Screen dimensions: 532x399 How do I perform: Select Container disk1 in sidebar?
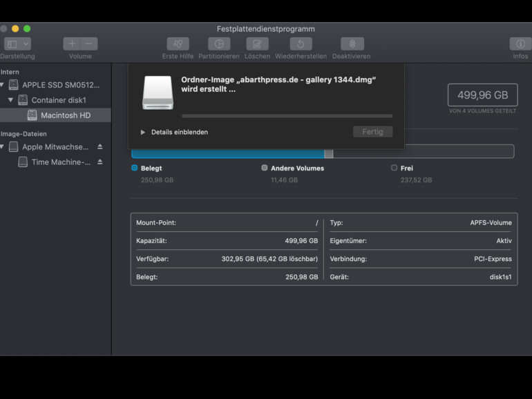59,100
